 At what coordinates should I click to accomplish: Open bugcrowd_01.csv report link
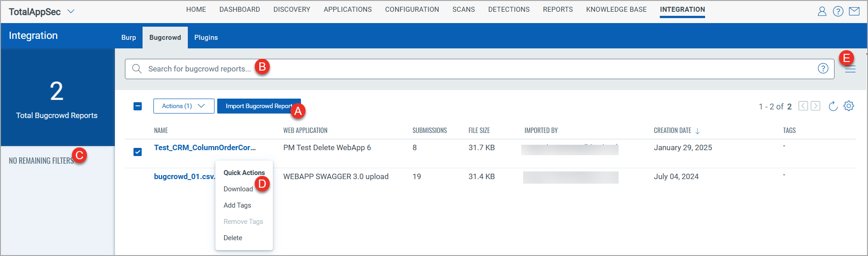pyautogui.click(x=185, y=176)
